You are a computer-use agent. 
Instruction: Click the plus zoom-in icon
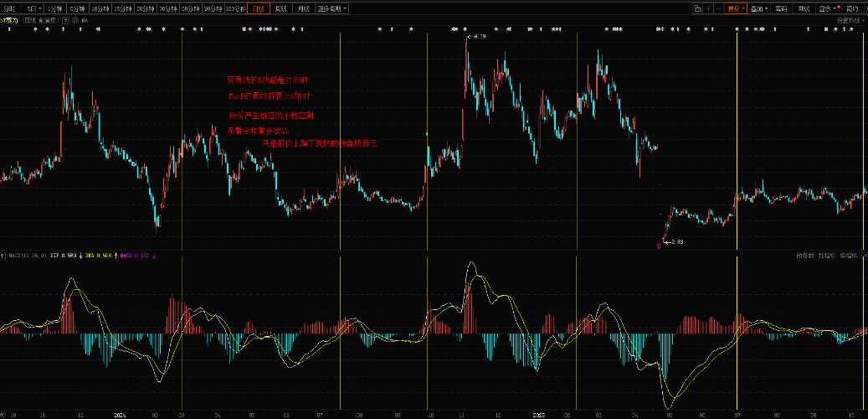pyautogui.click(x=708, y=9)
